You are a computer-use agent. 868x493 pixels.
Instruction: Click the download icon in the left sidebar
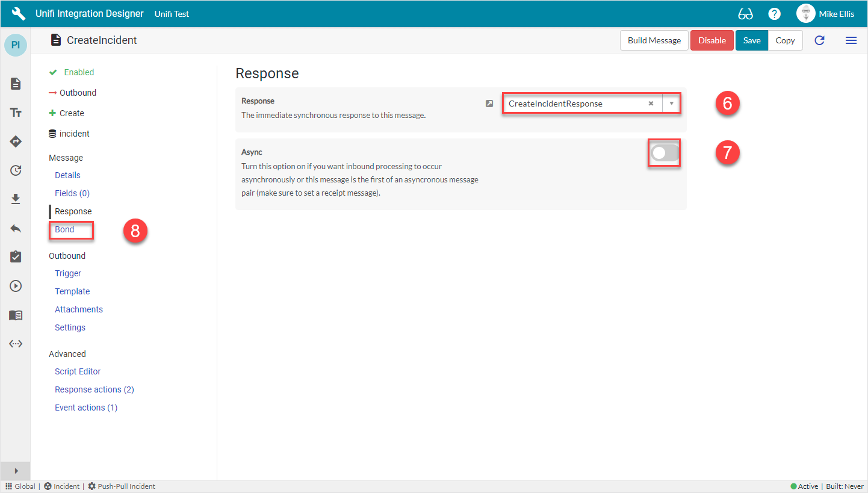15,199
